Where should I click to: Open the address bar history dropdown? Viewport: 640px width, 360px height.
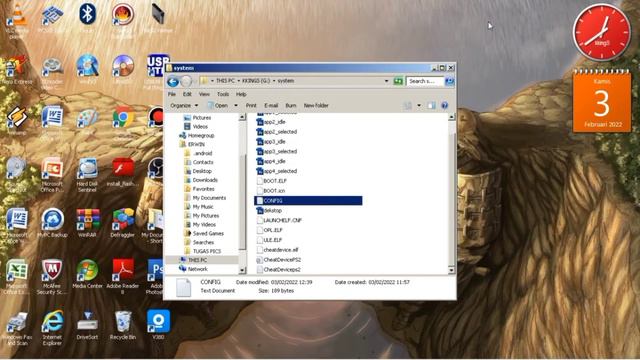click(386, 81)
